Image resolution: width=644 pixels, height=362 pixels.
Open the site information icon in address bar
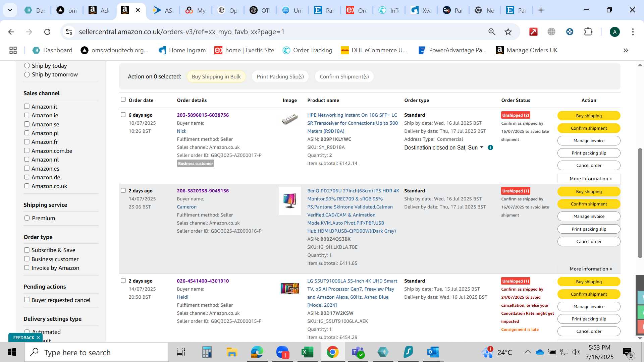pos(69,32)
